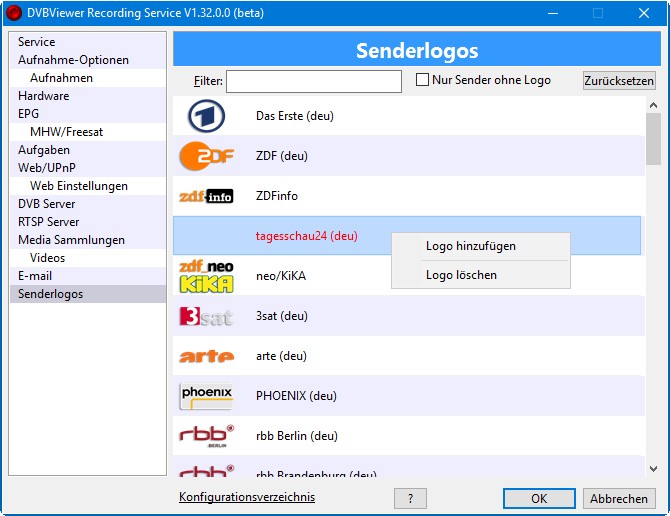The width and height of the screenshot is (670, 516).
Task: Select the neo/KiKA row
Action: [408, 276]
